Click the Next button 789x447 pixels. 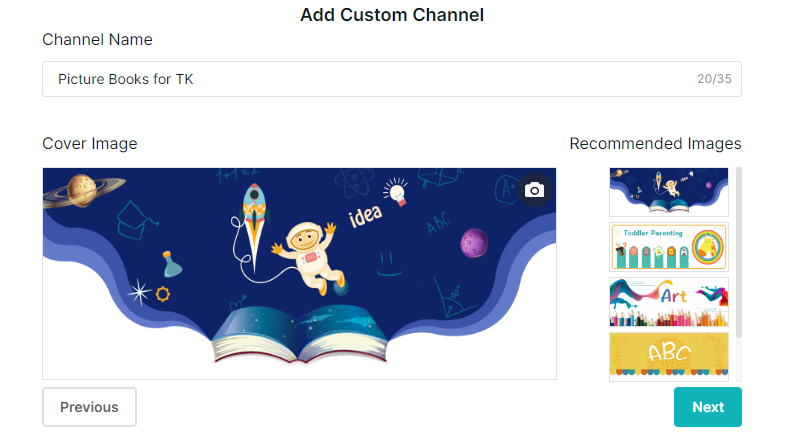tap(707, 407)
